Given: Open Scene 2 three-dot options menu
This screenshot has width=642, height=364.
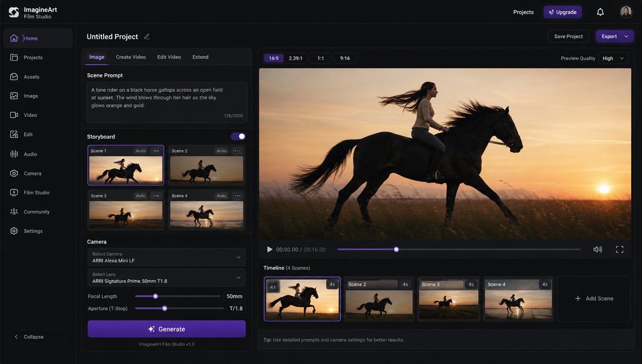Looking at the screenshot, I should click(x=237, y=151).
